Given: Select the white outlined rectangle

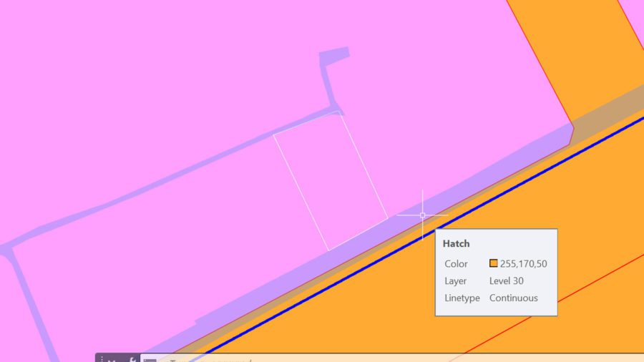Looking at the screenshot, I should click(x=331, y=180).
